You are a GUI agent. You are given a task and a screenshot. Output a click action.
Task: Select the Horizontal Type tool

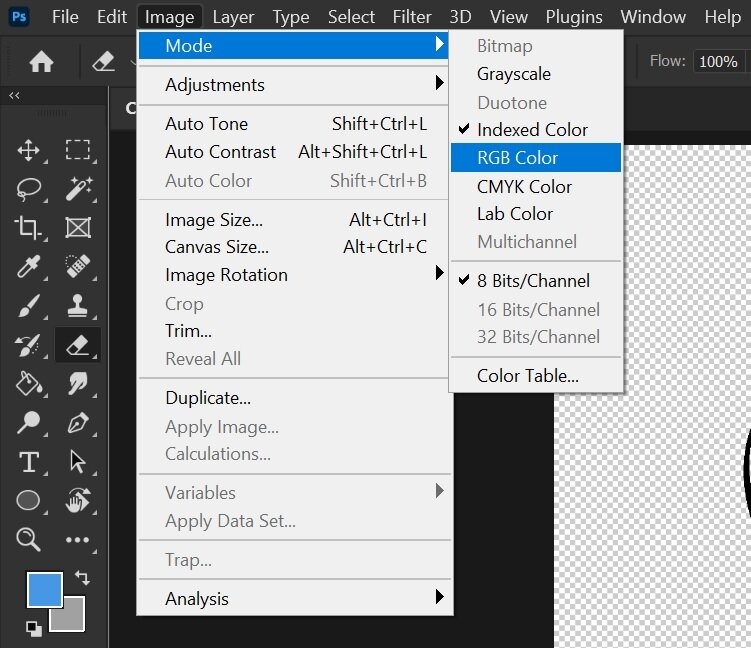coord(28,462)
